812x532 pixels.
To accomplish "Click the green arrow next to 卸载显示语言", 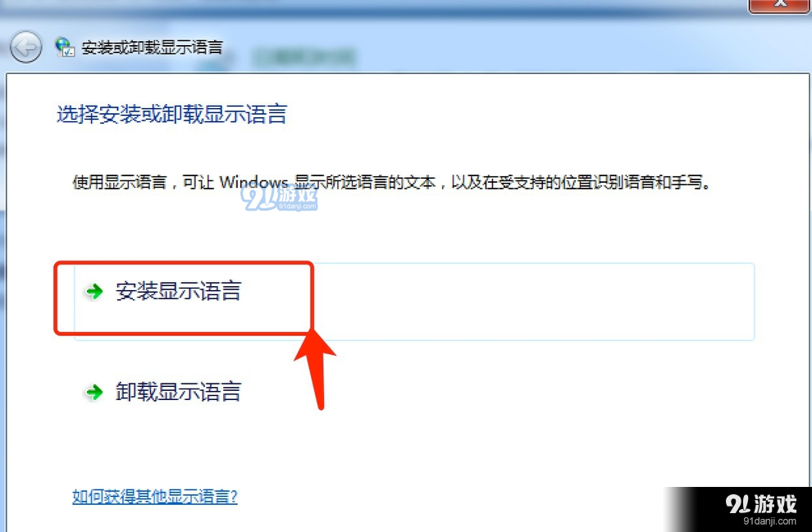I will tap(94, 393).
